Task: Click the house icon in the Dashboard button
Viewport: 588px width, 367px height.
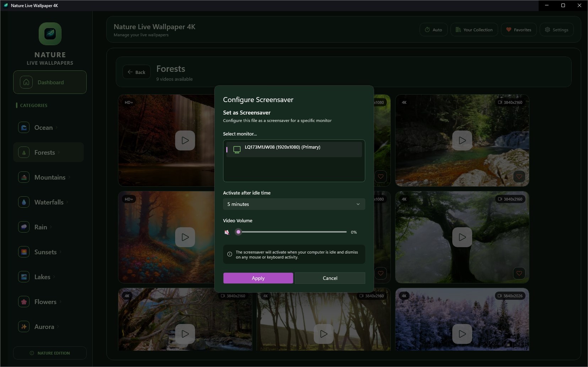Action: (x=26, y=82)
